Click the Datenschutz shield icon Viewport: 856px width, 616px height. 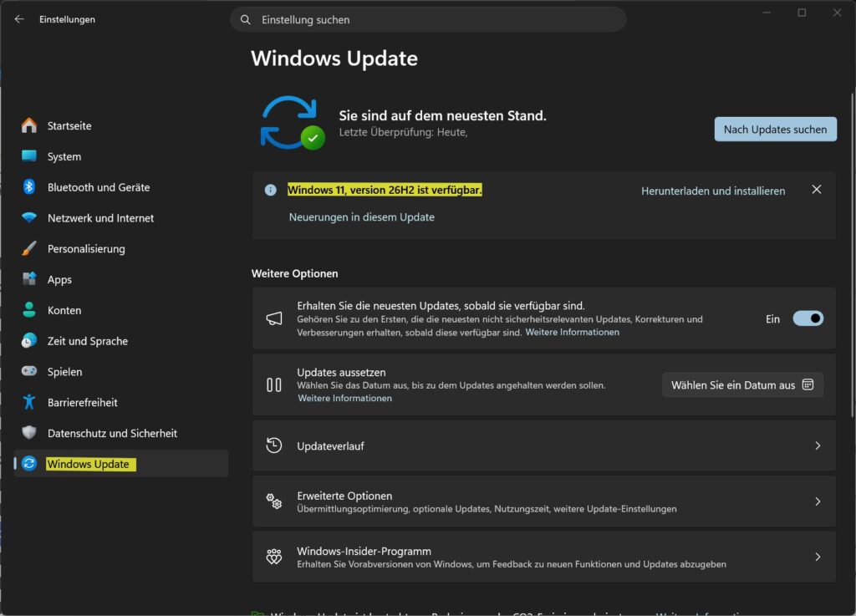point(29,433)
